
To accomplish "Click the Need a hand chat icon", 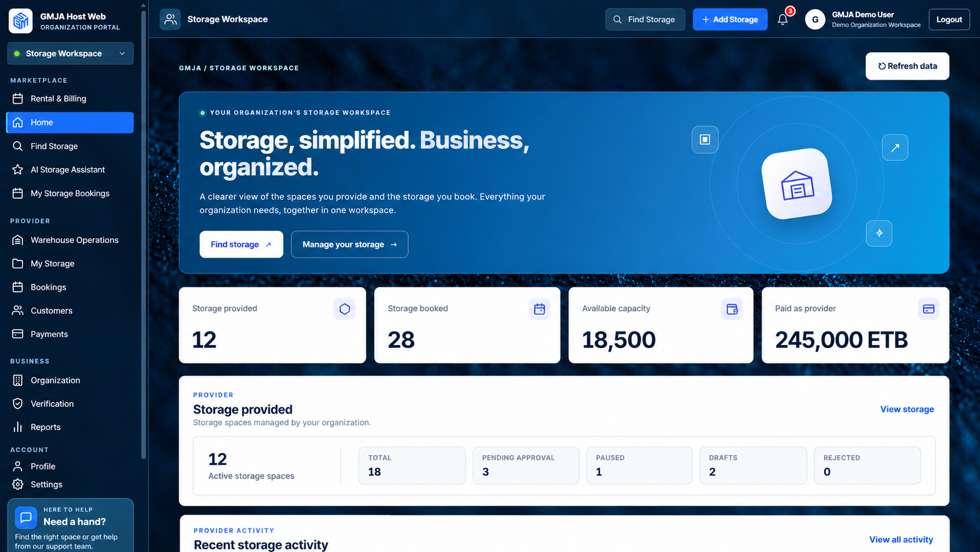I will tap(26, 517).
